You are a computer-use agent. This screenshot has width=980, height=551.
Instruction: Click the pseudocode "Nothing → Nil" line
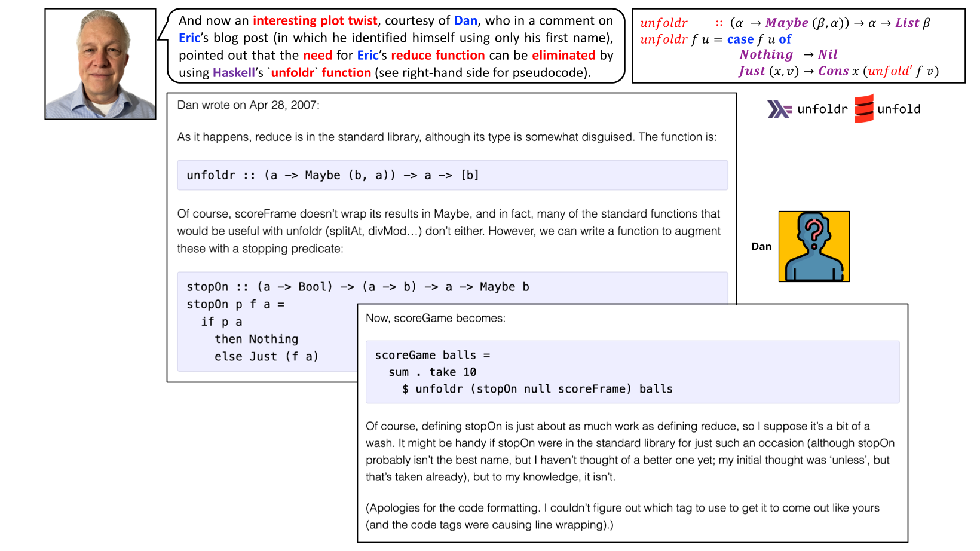(789, 54)
